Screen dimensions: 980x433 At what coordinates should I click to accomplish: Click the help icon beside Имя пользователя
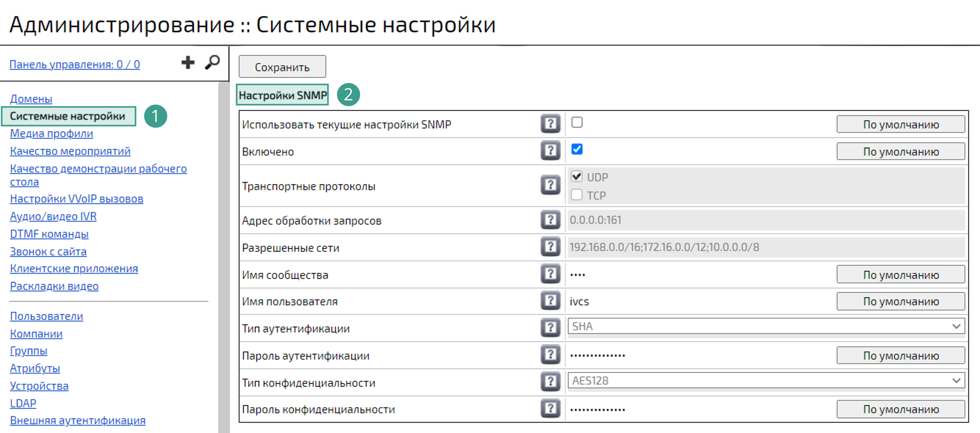[x=550, y=301]
